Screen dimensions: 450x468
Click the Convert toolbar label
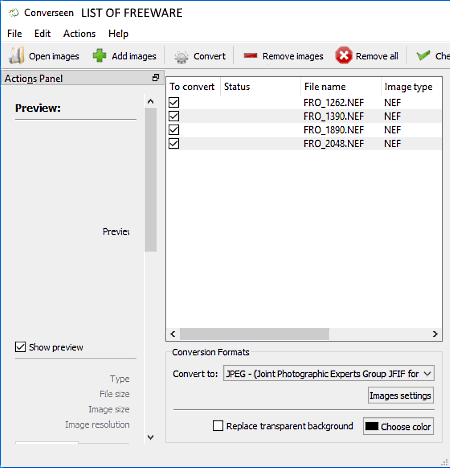pyautogui.click(x=209, y=56)
